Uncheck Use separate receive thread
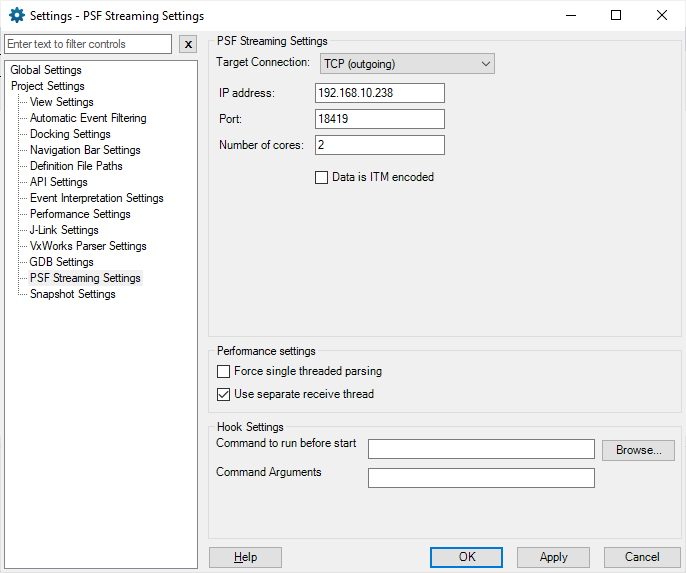Screen dimensions: 686x573 pos(224,395)
